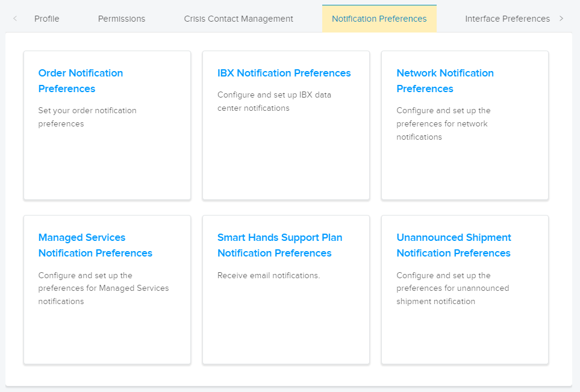Click the 'Receive email notifications.' text

(269, 276)
